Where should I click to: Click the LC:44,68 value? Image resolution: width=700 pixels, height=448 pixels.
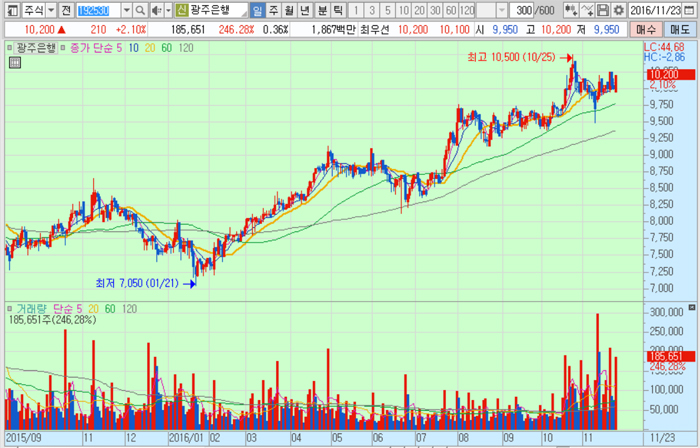click(x=664, y=47)
